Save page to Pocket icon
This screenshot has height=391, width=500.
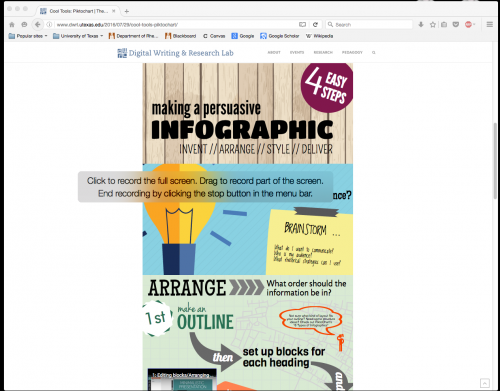tap(456, 25)
